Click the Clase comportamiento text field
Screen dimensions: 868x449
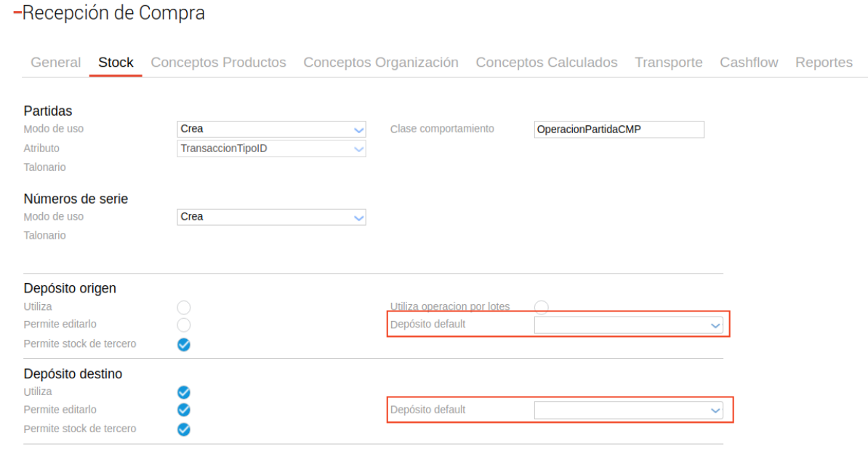coord(619,130)
